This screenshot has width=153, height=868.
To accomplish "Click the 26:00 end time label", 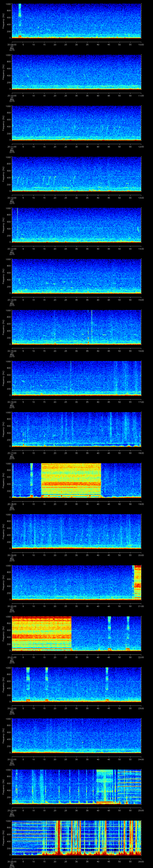I will 141,861.
